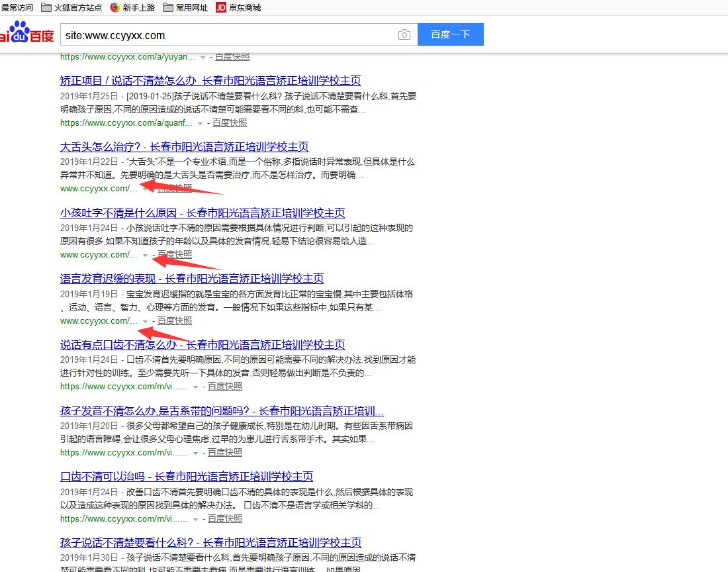Click the camera image-search icon
The height and width of the screenshot is (572, 728).
pos(404,35)
